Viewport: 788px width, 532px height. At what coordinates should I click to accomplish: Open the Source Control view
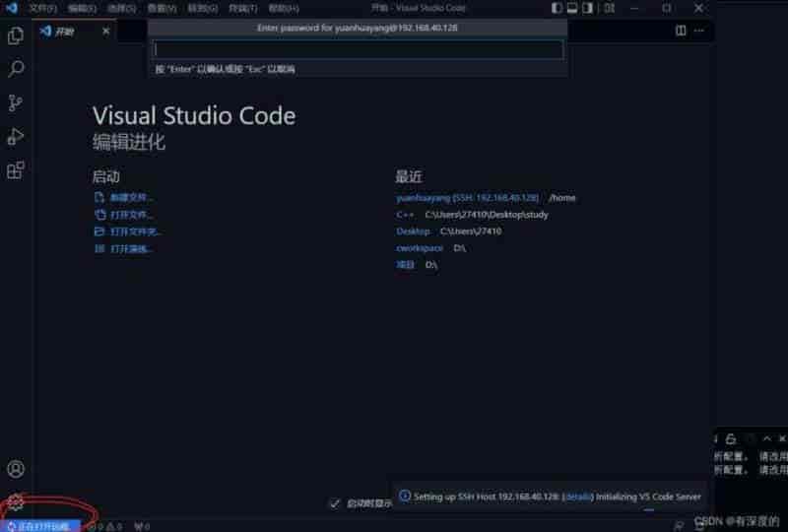(x=16, y=103)
